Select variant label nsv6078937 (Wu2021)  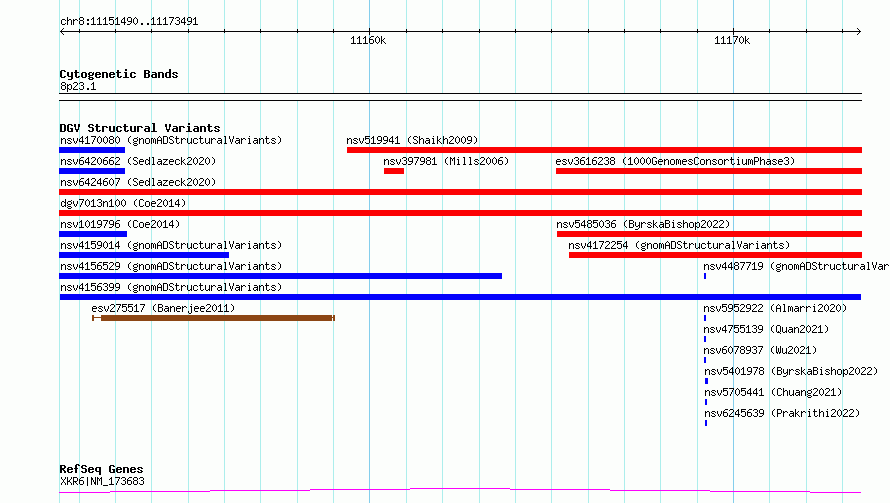(x=760, y=350)
